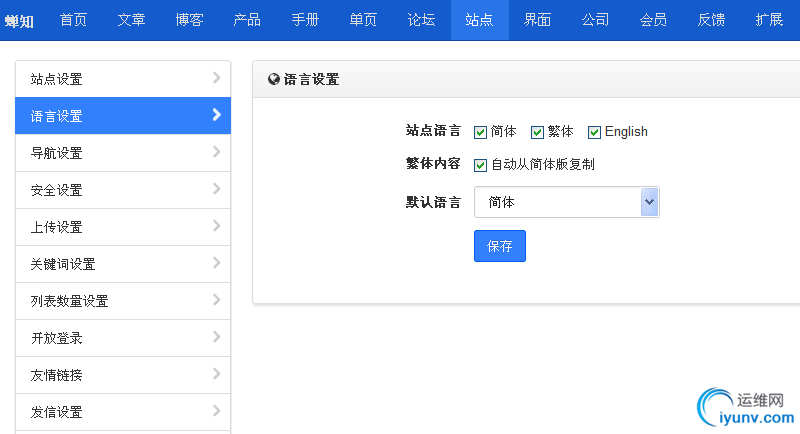Click the chevron on 语言设置 row
Screen dimensions: 800x434
pyautogui.click(x=217, y=115)
